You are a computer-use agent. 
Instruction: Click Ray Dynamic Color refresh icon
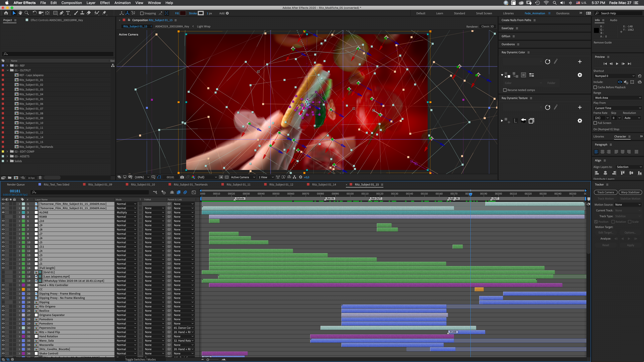click(x=548, y=62)
